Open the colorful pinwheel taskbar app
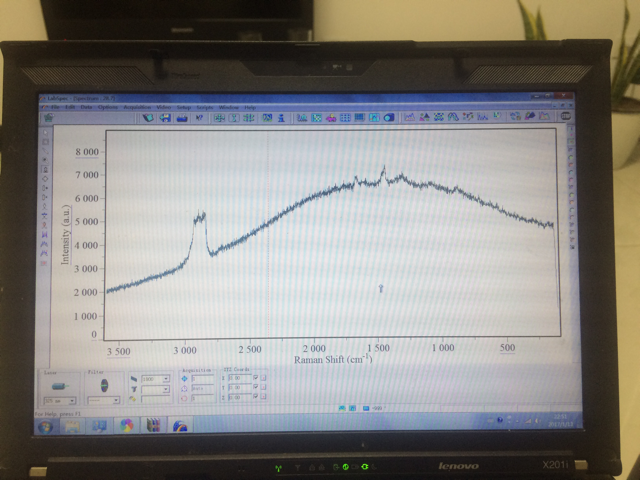The height and width of the screenshot is (480, 640). pos(127,426)
